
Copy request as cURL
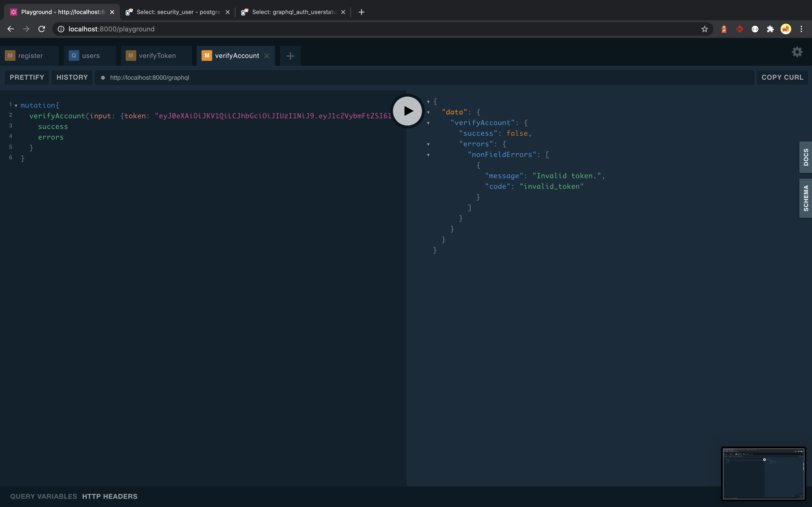(x=782, y=77)
